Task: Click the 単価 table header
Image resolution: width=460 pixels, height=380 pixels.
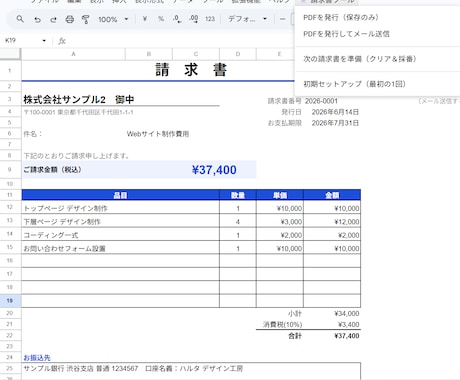Action: point(280,195)
